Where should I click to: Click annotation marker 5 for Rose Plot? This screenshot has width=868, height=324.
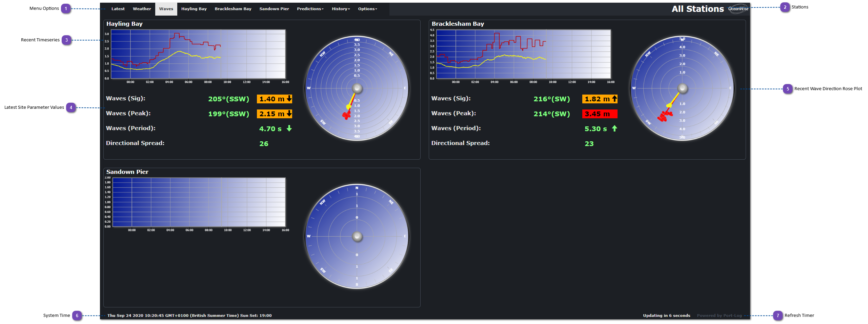[788, 89]
